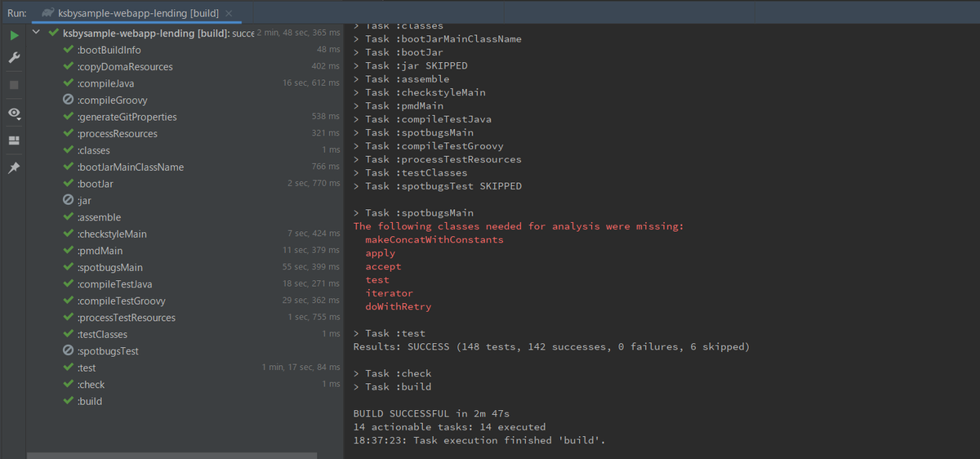The image size is (980, 459).
Task: Click the green Rerun button
Action: [13, 36]
